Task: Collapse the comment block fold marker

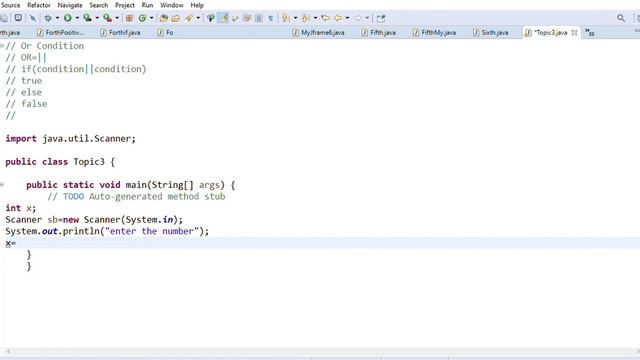Action: (x=2, y=46)
